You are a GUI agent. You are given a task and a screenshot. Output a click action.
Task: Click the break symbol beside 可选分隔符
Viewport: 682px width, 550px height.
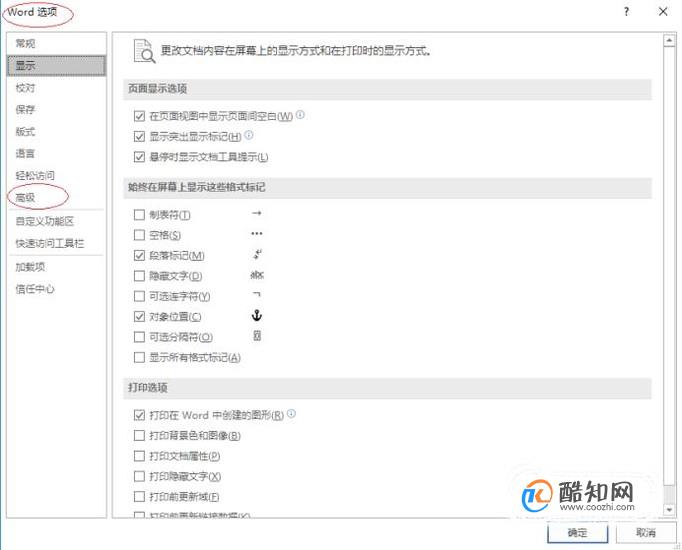tap(257, 336)
